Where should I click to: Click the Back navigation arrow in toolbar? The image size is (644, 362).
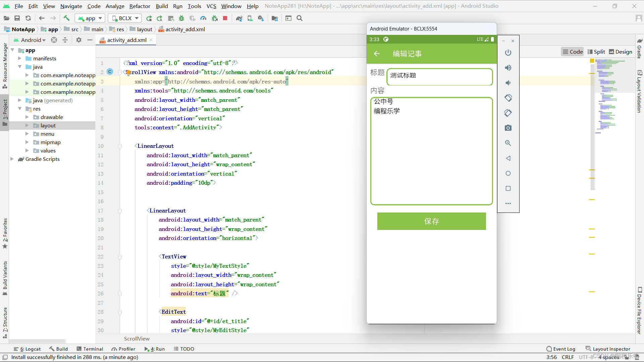42,18
